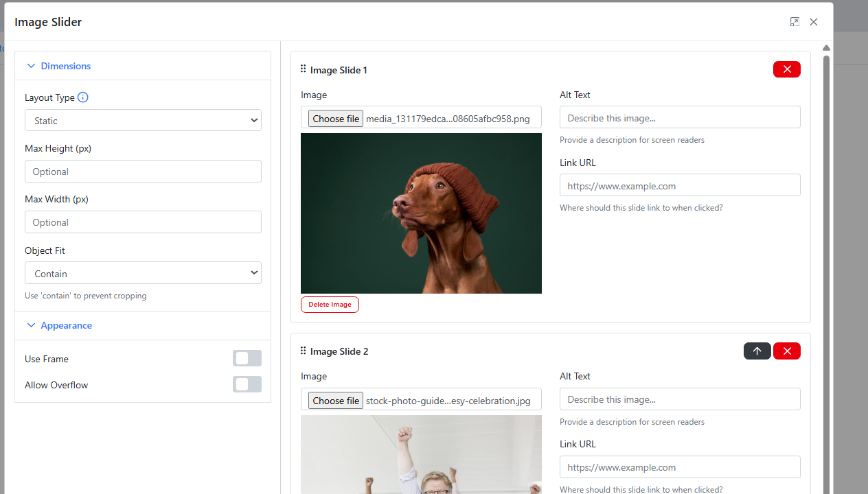Close the Image Slider dialog
The image size is (868, 494).
click(x=814, y=22)
